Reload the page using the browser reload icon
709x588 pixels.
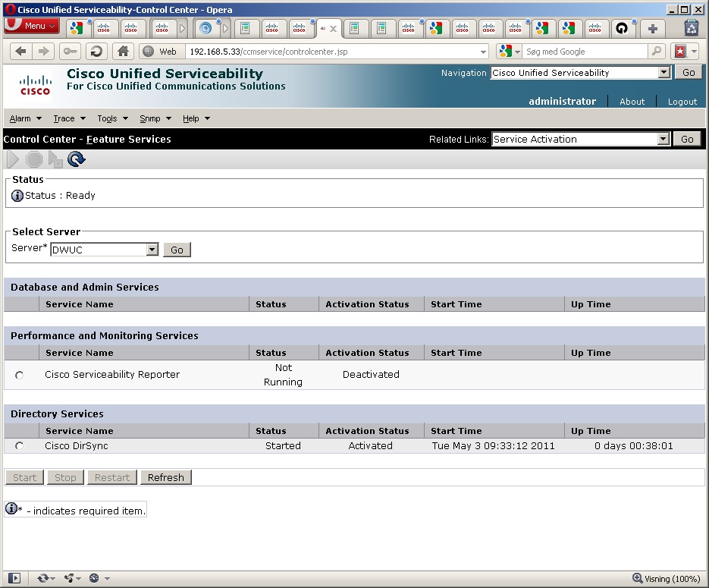tap(96, 52)
